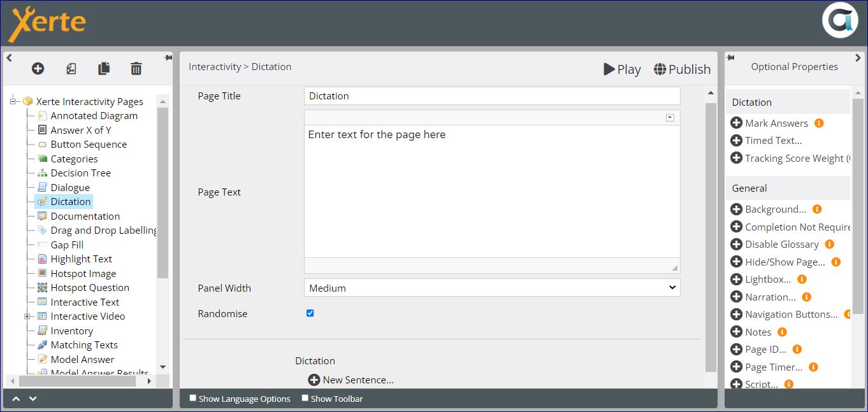Select Gap Fill in the page tree
The width and height of the screenshot is (868, 412).
click(x=67, y=245)
